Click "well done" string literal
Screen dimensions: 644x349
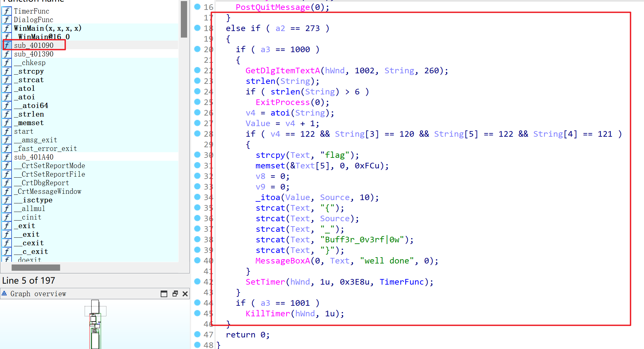point(387,261)
